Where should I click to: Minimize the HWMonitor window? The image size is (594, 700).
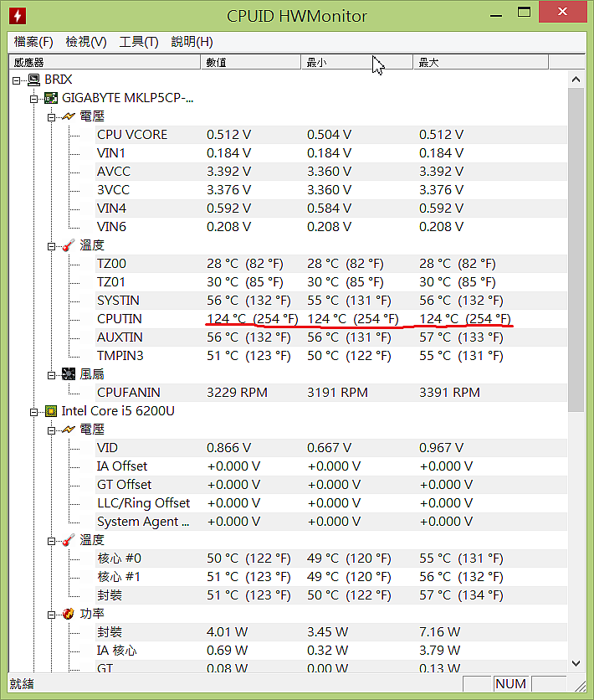point(496,15)
